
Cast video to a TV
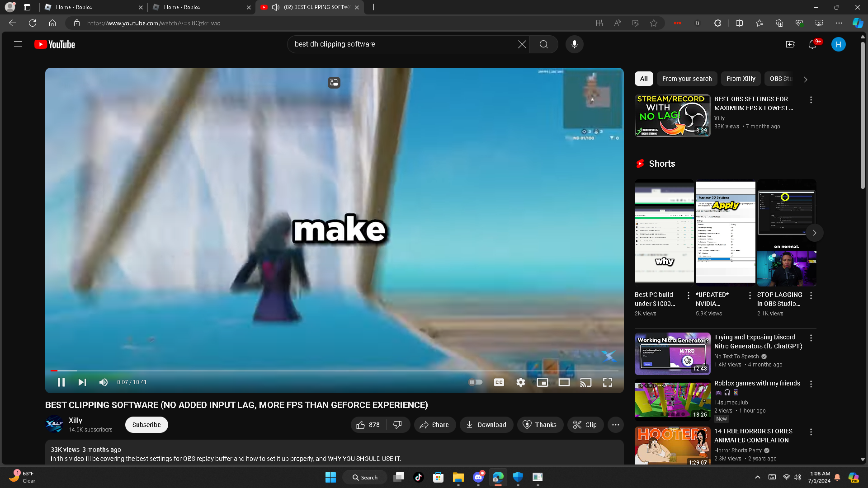click(586, 382)
